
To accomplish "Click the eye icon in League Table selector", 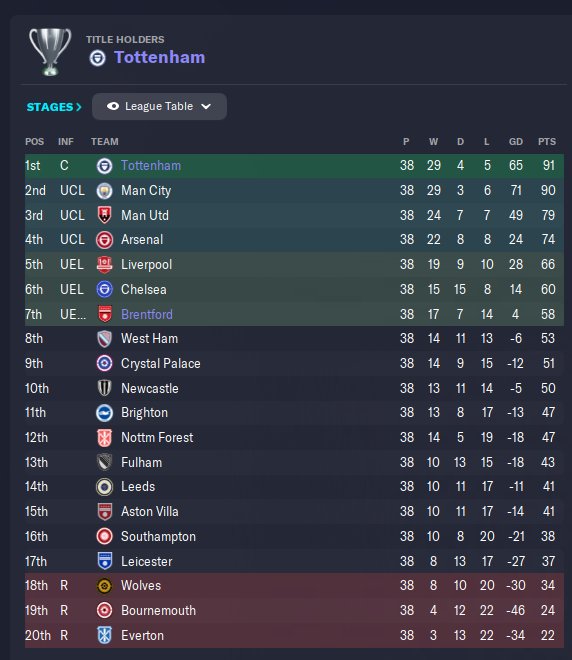I will (113, 106).
